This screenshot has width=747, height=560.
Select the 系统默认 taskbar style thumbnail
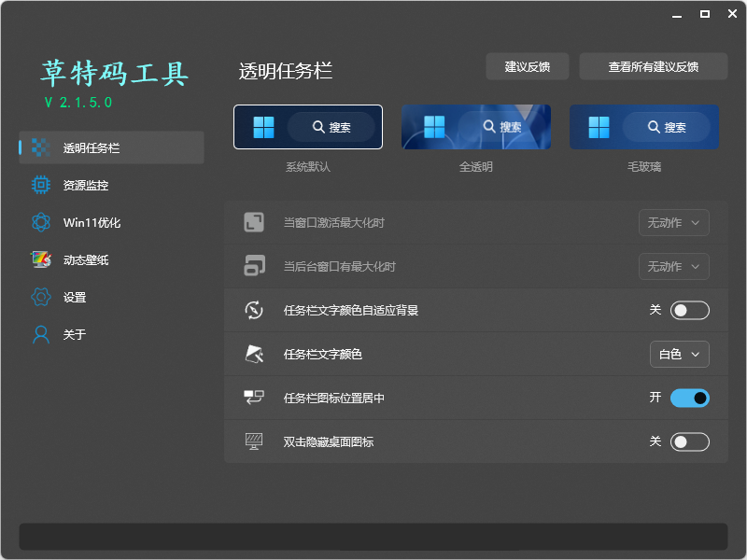click(308, 127)
